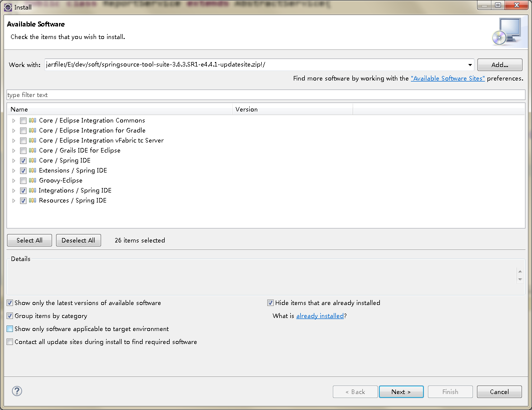The image size is (532, 410).
Task: Click the '26 items selected' text
Action: 140,240
